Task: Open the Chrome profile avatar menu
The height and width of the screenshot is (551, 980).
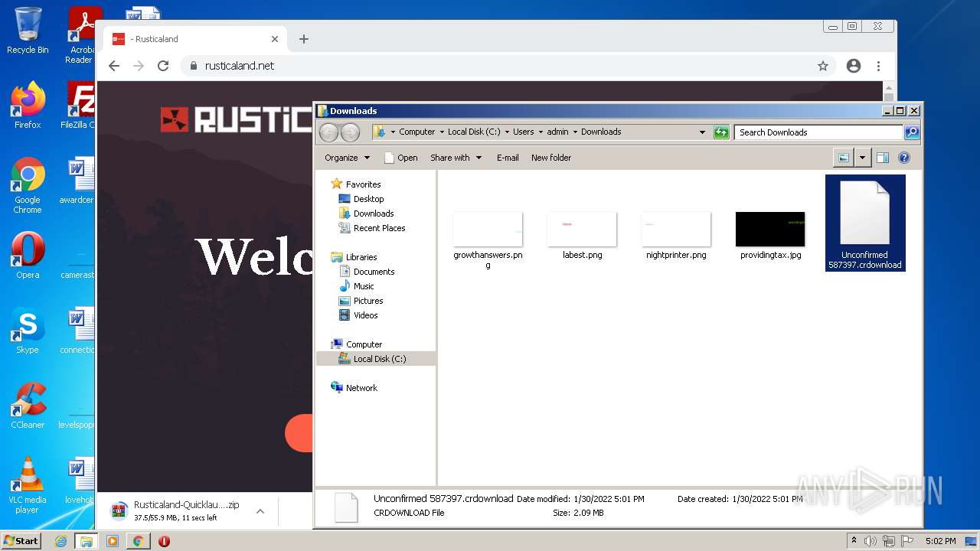Action: [x=854, y=66]
